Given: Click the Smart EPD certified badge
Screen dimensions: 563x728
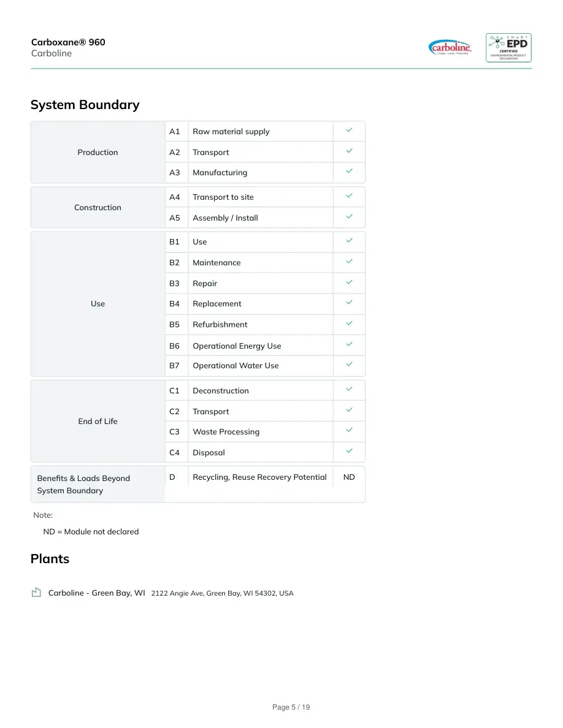Looking at the screenshot, I should [x=508, y=47].
